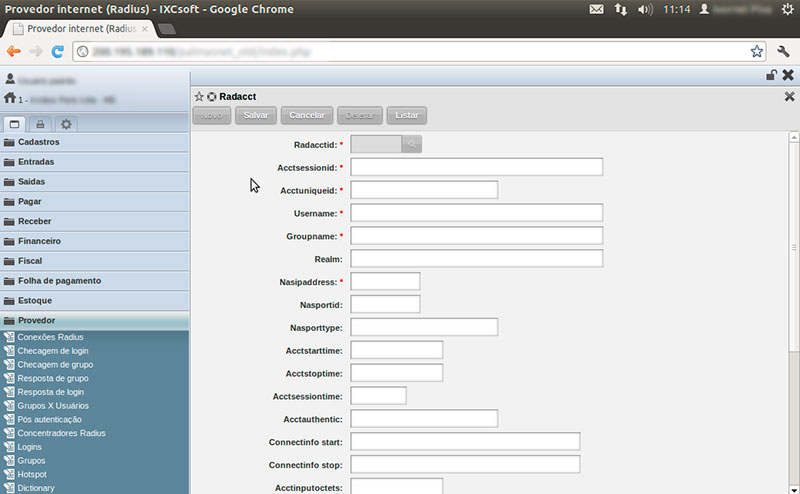Open Hotspot menu item
This screenshot has height=494, width=800.
[32, 475]
